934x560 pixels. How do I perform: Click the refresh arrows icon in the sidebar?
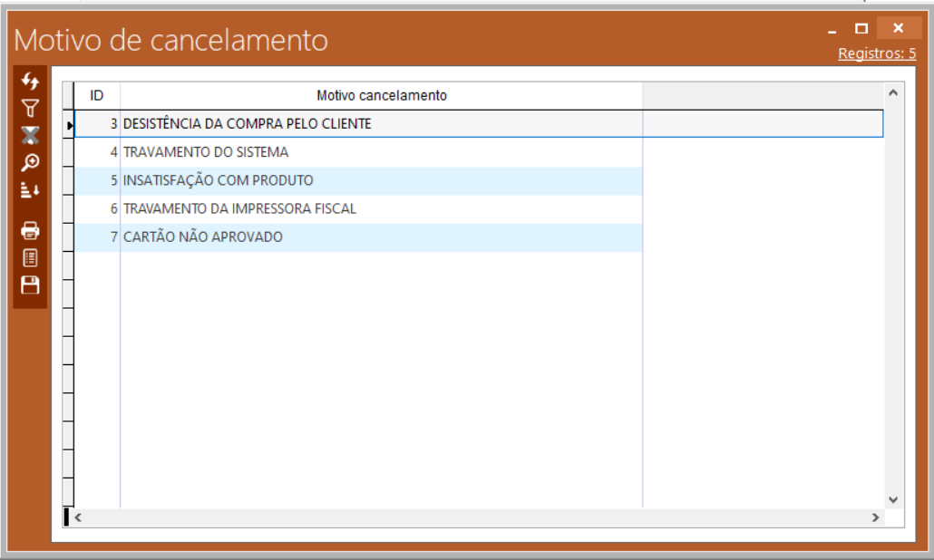(30, 81)
